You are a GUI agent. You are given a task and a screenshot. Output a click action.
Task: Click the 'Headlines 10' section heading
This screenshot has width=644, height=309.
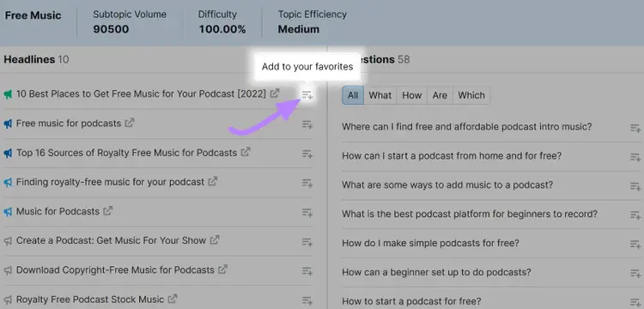pos(36,59)
